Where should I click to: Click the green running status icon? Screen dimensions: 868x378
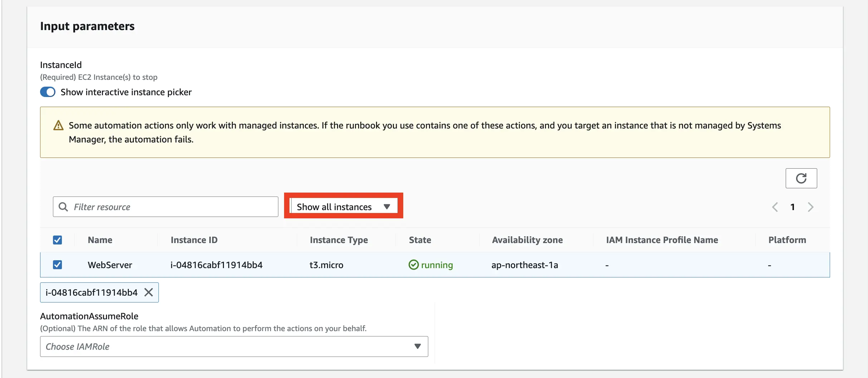click(413, 265)
